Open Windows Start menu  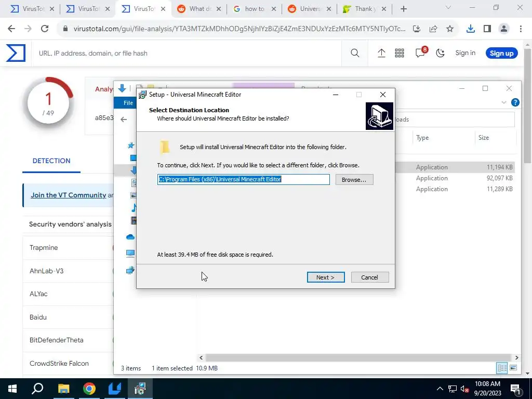12,389
